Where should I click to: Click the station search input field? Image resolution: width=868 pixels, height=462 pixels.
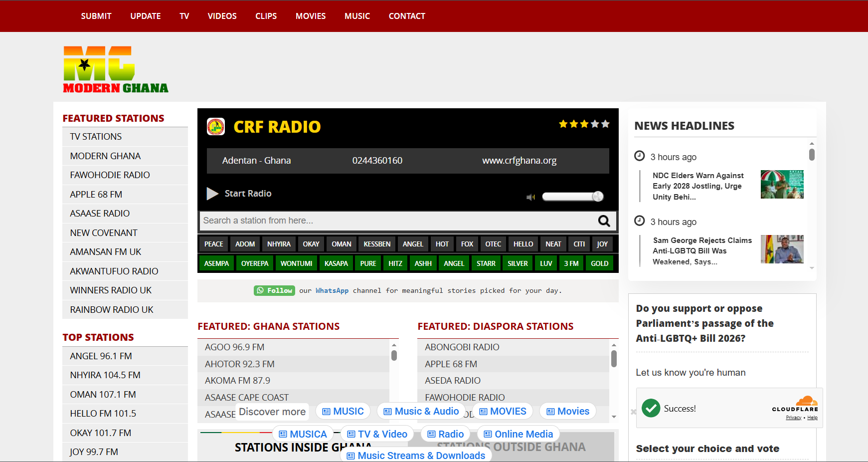pyautogui.click(x=397, y=221)
